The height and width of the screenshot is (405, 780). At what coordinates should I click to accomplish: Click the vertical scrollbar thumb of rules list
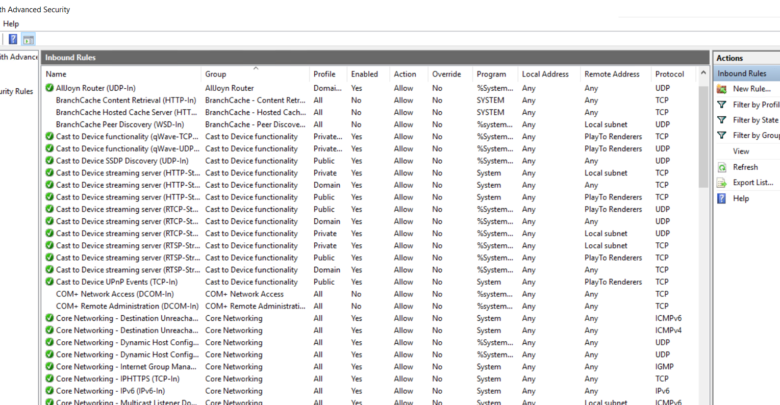(x=703, y=136)
